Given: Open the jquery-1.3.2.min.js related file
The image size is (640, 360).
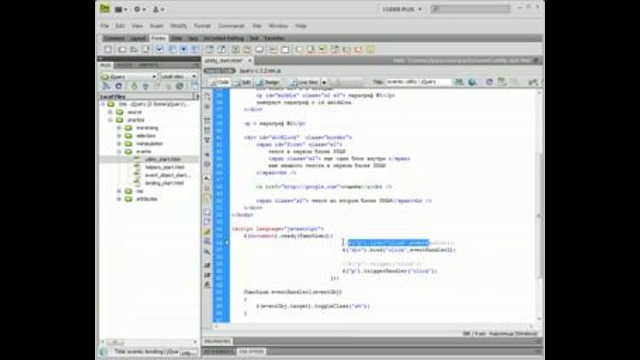Looking at the screenshot, I should tap(260, 71).
